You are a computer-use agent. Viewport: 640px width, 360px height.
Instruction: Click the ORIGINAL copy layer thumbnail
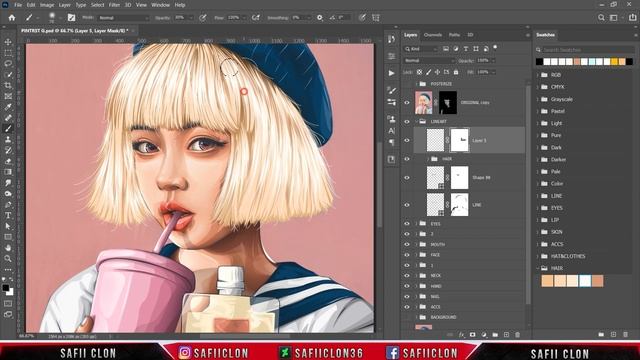[x=423, y=102]
